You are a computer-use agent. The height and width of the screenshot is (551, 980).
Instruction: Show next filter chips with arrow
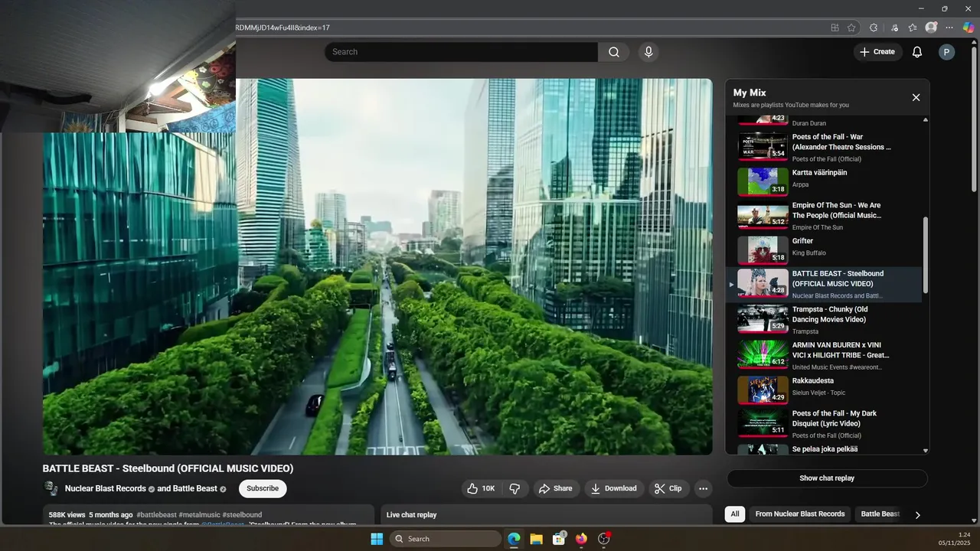pos(917,515)
